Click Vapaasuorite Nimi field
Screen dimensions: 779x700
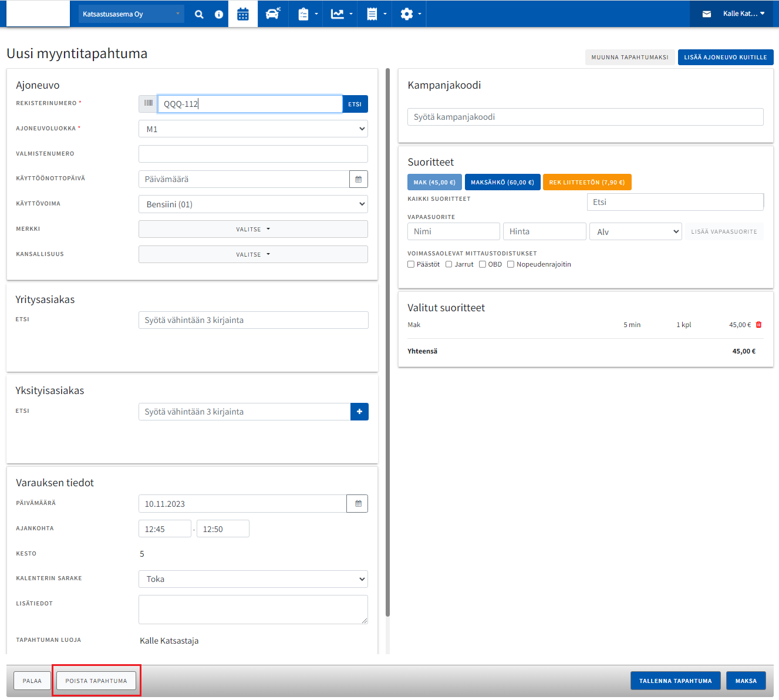[454, 231]
